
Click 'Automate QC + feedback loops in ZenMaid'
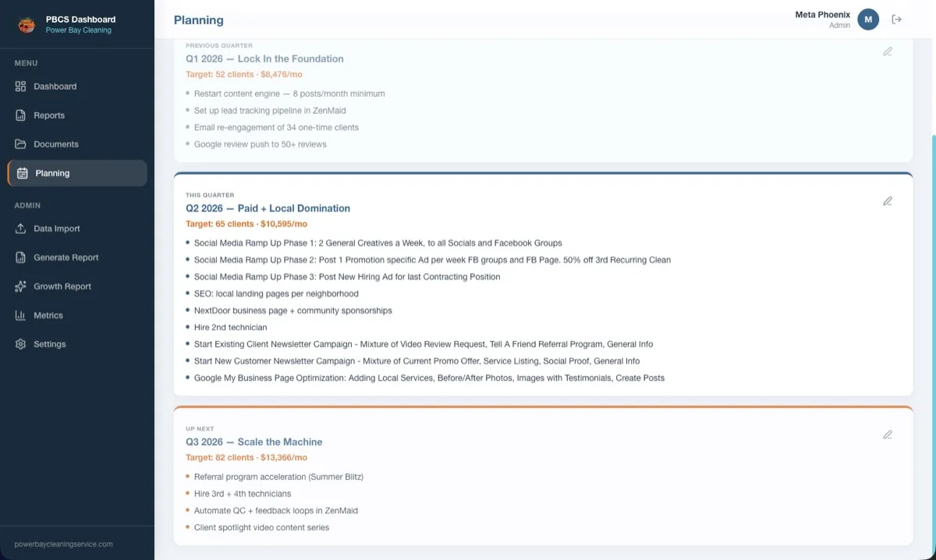pyautogui.click(x=276, y=511)
